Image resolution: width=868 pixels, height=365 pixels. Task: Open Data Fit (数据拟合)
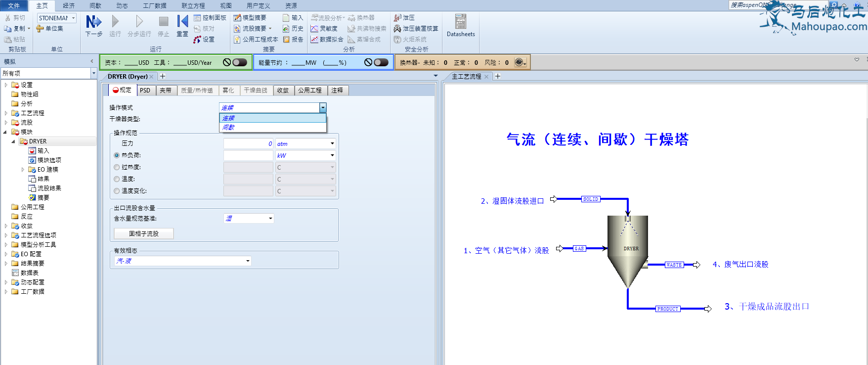point(327,40)
